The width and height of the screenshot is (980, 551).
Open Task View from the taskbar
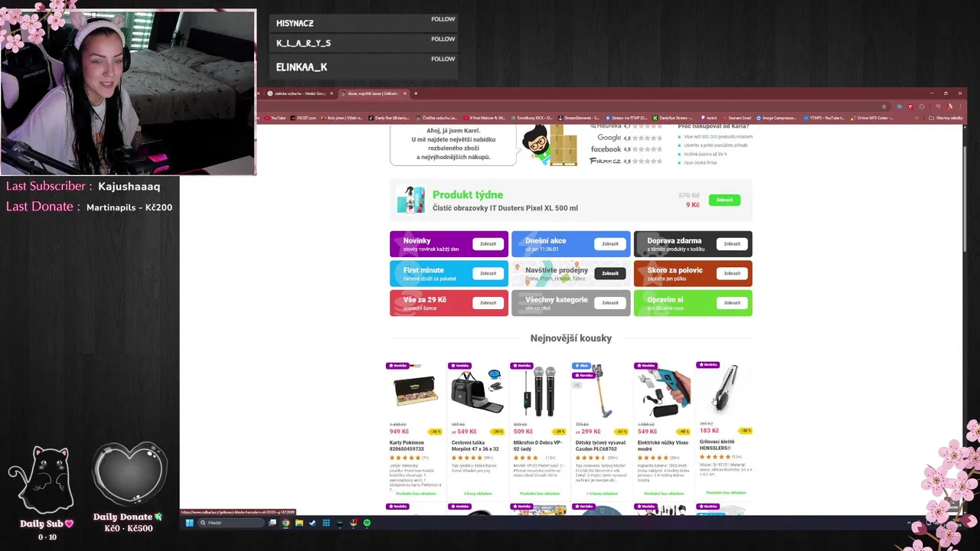(273, 523)
